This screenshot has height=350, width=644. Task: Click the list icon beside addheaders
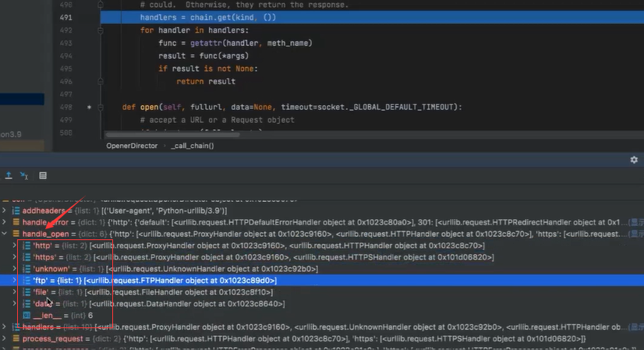point(16,210)
